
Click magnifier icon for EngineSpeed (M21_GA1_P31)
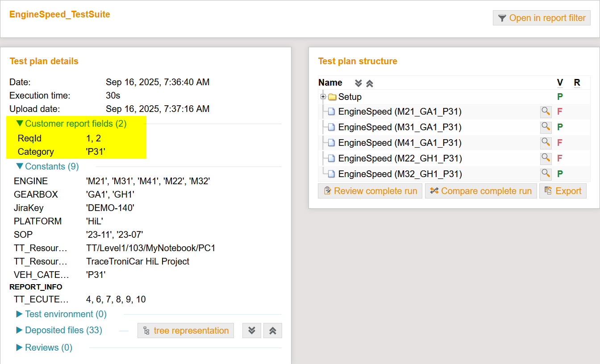point(546,112)
